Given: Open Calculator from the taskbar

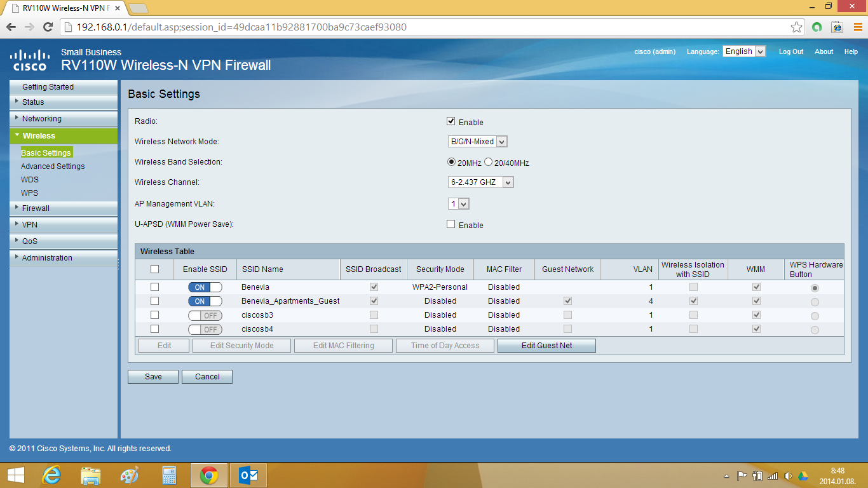Looking at the screenshot, I should (169, 475).
